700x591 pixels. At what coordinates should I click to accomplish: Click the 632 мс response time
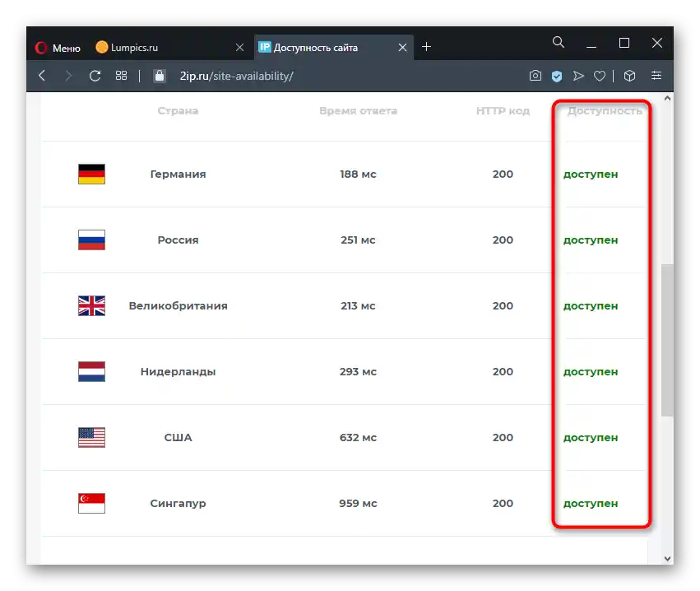358,437
